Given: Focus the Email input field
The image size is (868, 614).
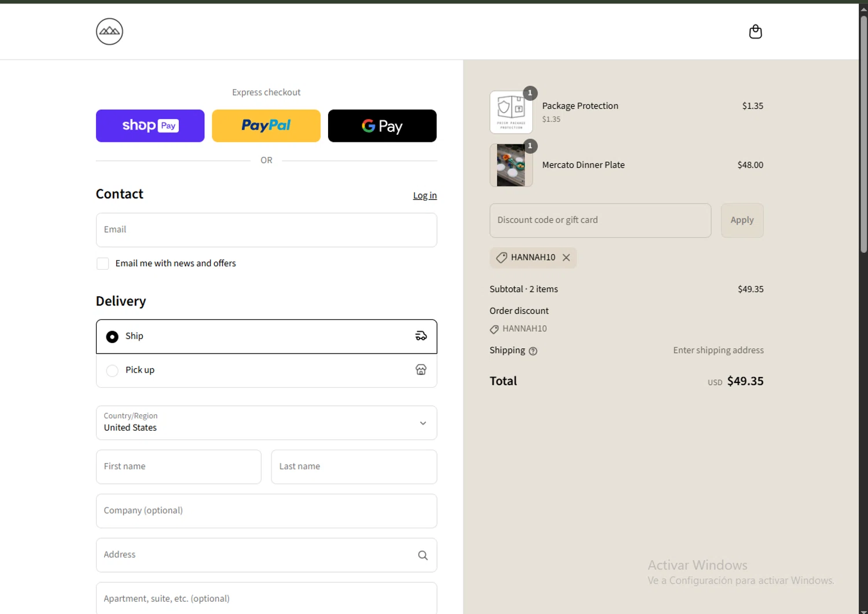Looking at the screenshot, I should 266,230.
